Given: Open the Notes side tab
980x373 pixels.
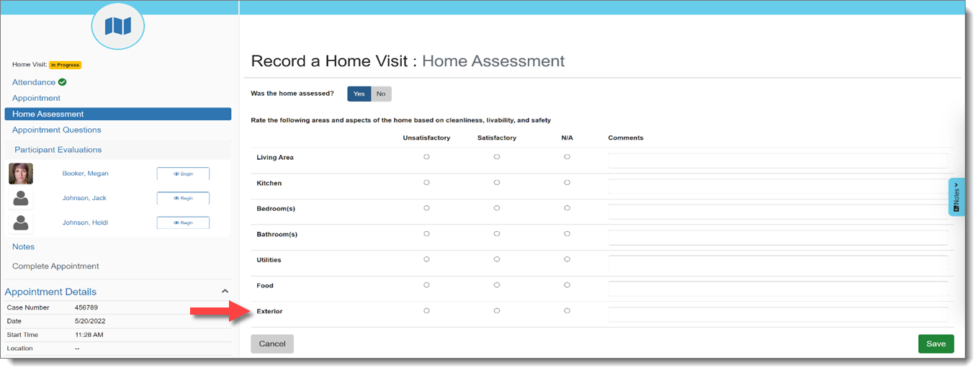Looking at the screenshot, I should point(956,197).
